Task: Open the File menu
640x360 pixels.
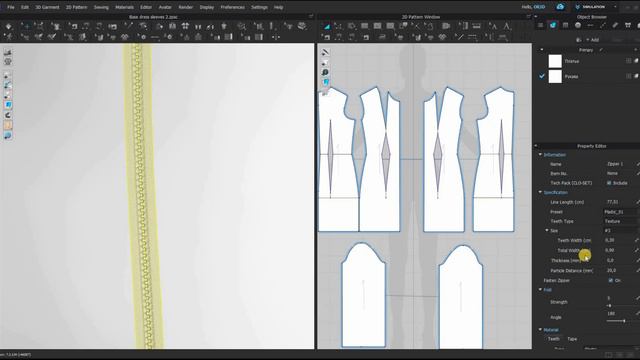Action: (11, 7)
